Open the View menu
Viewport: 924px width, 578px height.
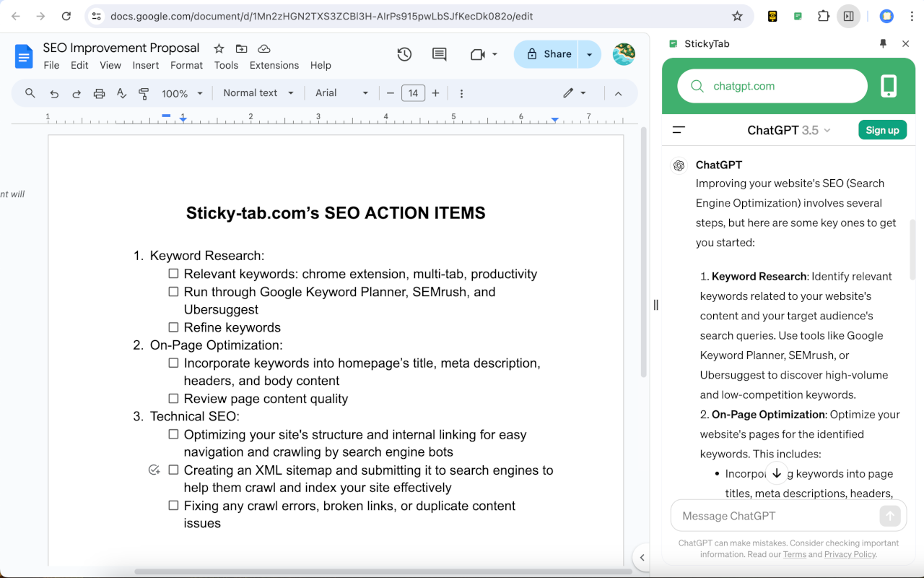point(110,65)
